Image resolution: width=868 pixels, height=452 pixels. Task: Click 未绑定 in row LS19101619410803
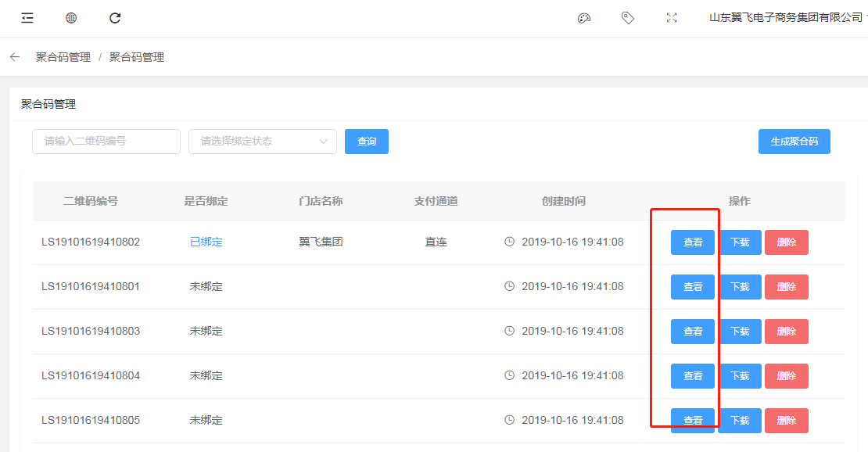pos(206,332)
